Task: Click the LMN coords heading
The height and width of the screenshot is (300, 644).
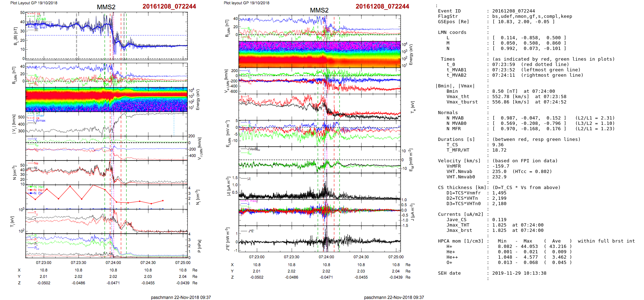Action: pyautogui.click(x=452, y=32)
